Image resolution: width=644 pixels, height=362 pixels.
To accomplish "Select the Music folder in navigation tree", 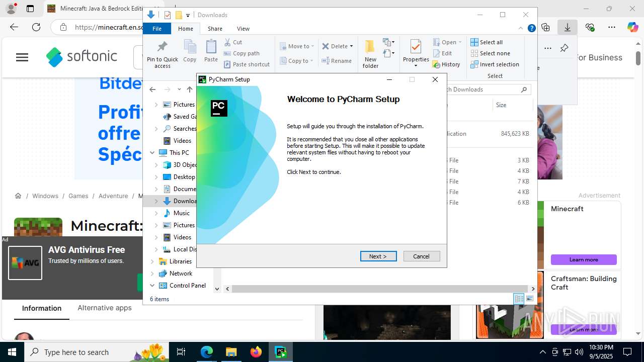I will tap(181, 213).
